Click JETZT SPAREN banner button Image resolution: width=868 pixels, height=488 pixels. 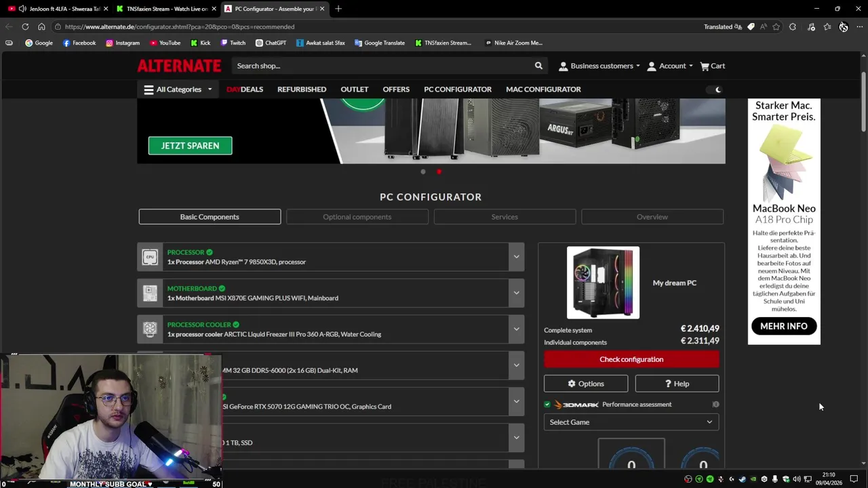click(190, 146)
